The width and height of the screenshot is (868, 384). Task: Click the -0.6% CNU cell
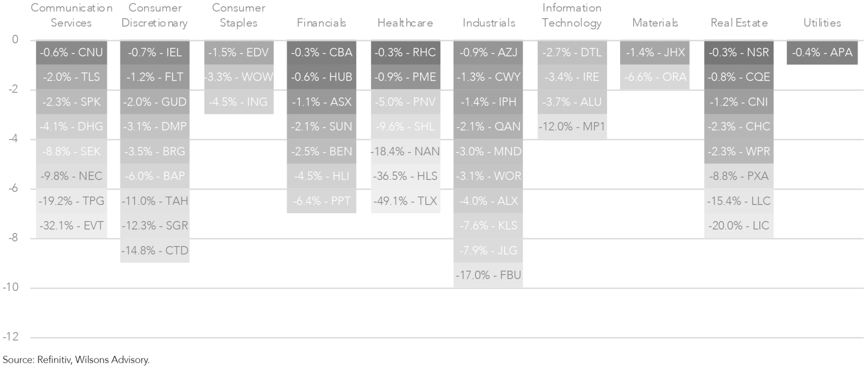pyautogui.click(x=71, y=53)
